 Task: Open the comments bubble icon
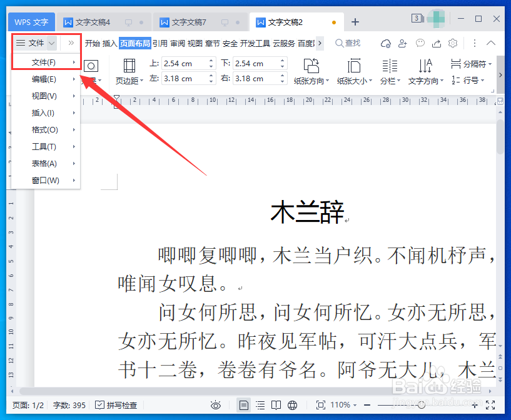point(420,43)
